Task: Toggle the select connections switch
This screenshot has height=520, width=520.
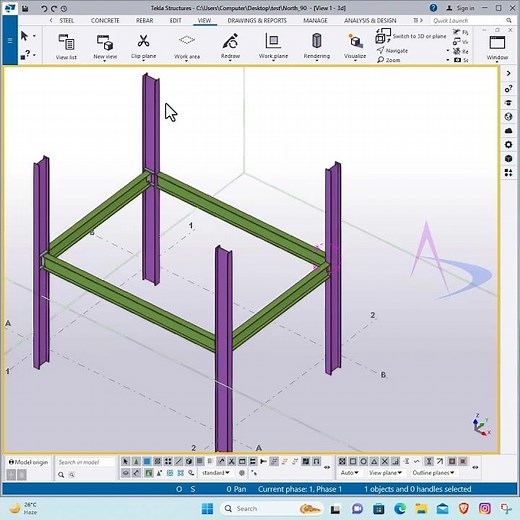Action: tap(136, 462)
